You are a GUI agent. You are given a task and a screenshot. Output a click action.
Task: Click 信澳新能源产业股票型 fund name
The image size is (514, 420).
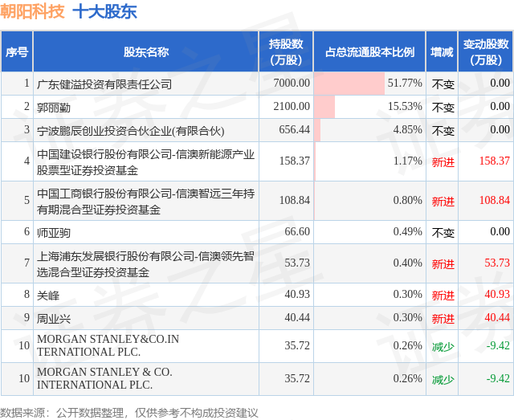tap(145, 162)
